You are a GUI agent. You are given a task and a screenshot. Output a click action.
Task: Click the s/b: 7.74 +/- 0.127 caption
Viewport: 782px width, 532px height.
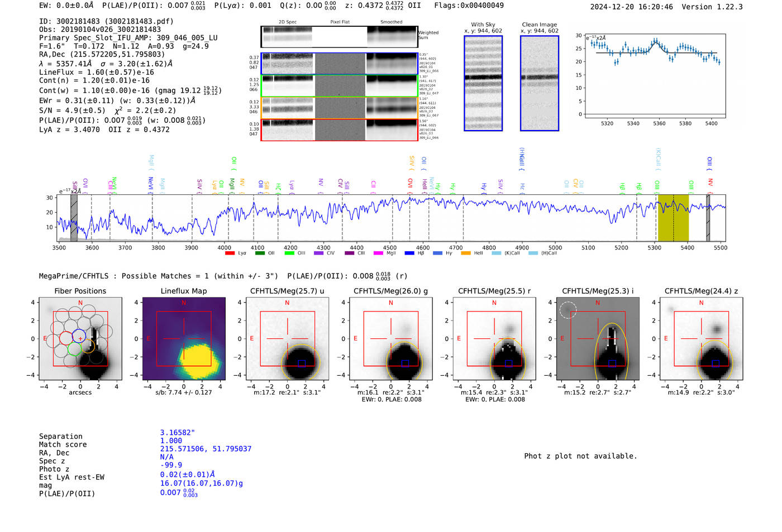click(184, 392)
